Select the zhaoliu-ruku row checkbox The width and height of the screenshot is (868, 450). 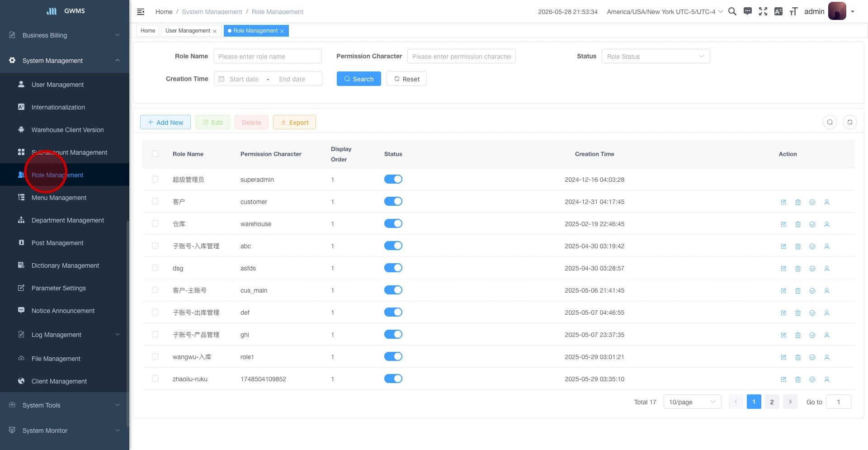pos(155,379)
